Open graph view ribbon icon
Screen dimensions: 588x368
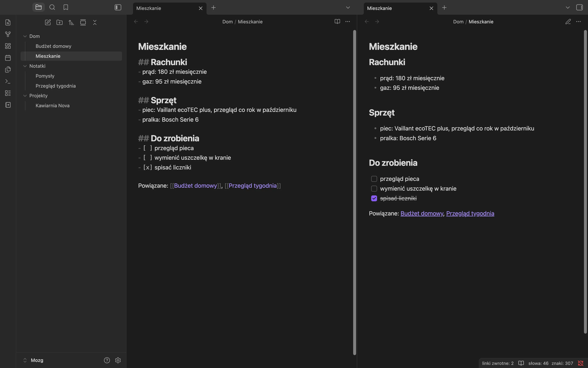click(x=8, y=34)
